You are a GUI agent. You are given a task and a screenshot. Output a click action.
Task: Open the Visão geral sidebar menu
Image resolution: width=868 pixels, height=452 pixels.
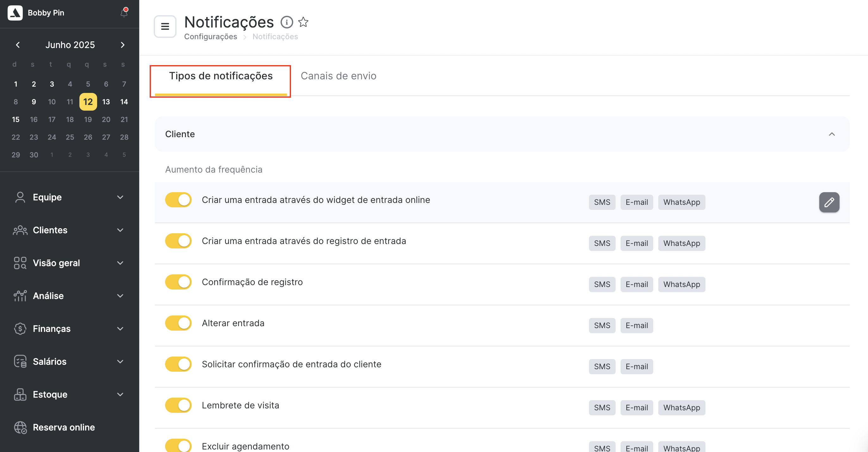(69, 263)
